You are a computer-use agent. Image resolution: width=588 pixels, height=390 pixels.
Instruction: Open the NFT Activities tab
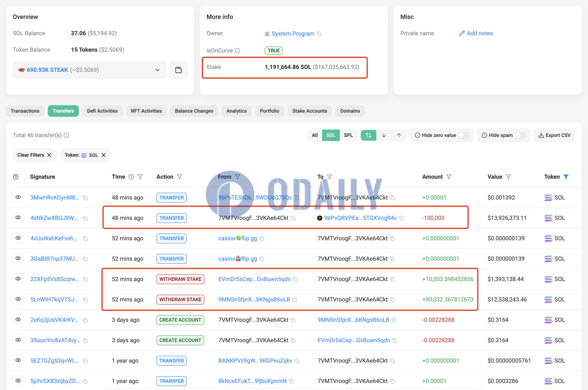point(146,111)
